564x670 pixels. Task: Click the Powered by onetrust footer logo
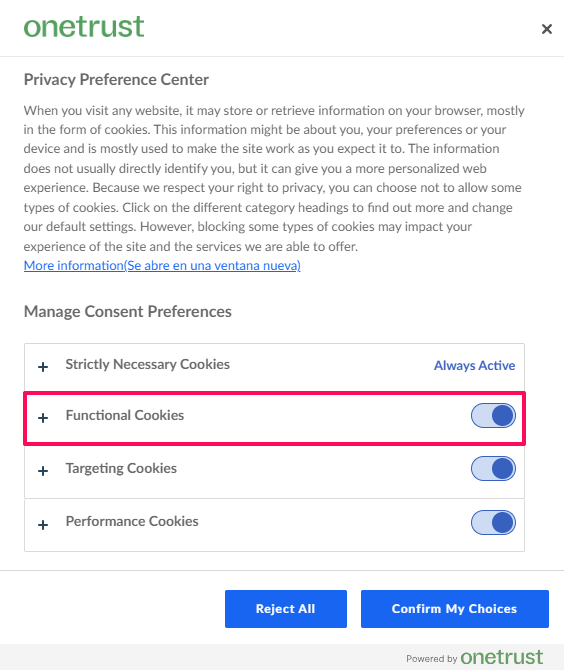474,657
